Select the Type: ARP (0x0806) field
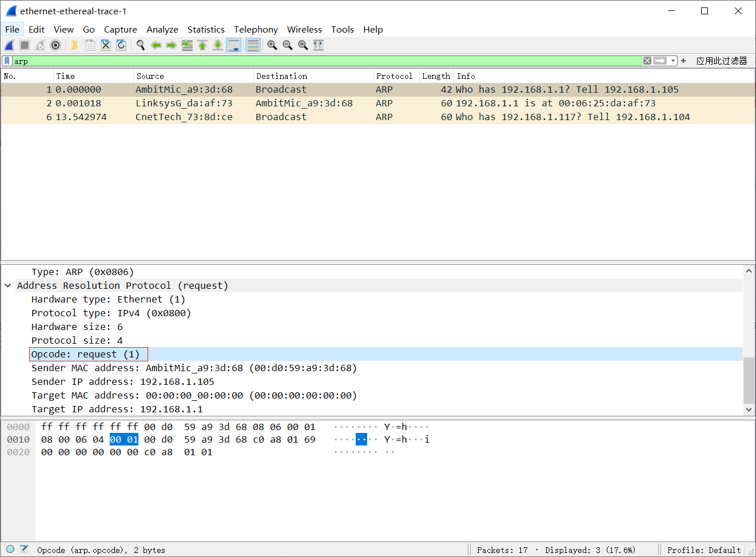Screen dimensions: 756x557 [82, 272]
